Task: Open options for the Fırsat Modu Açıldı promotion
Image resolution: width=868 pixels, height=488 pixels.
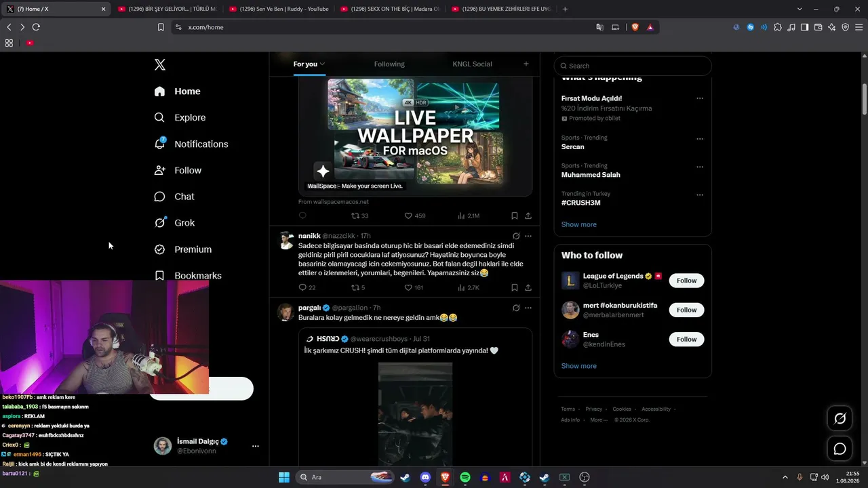Action: (x=700, y=98)
